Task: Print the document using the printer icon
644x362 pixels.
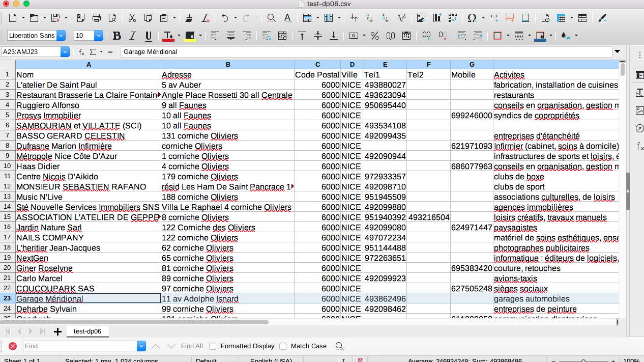Action: coord(97,18)
